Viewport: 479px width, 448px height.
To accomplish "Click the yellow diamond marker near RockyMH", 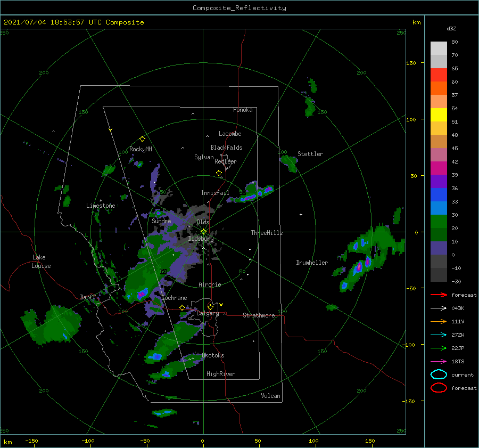I will click(x=142, y=139).
